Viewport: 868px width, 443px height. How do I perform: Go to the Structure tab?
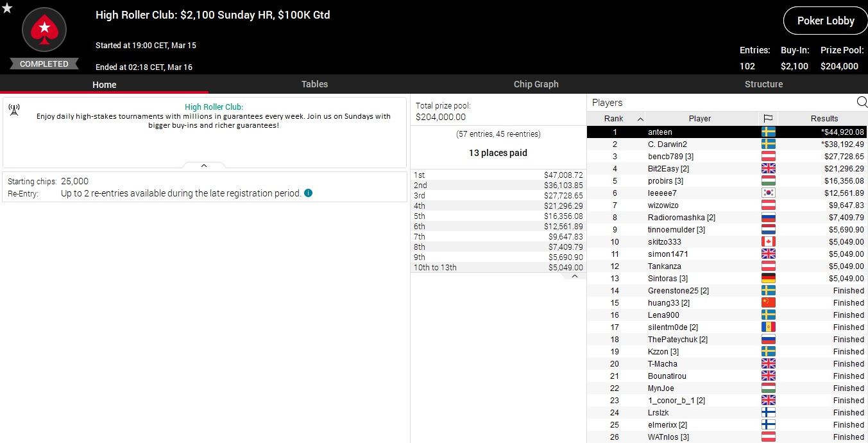click(763, 84)
